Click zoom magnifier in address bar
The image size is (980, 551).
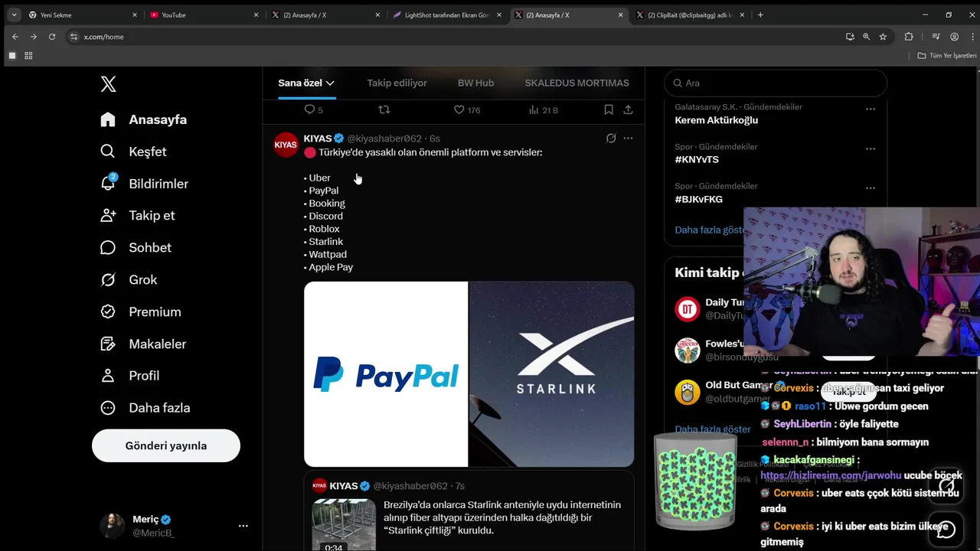click(x=867, y=37)
